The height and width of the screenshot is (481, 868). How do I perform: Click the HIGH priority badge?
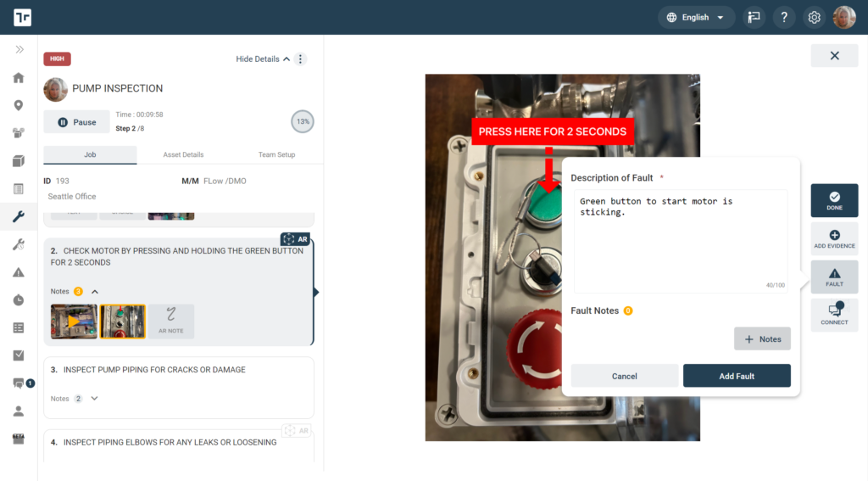[x=57, y=59]
